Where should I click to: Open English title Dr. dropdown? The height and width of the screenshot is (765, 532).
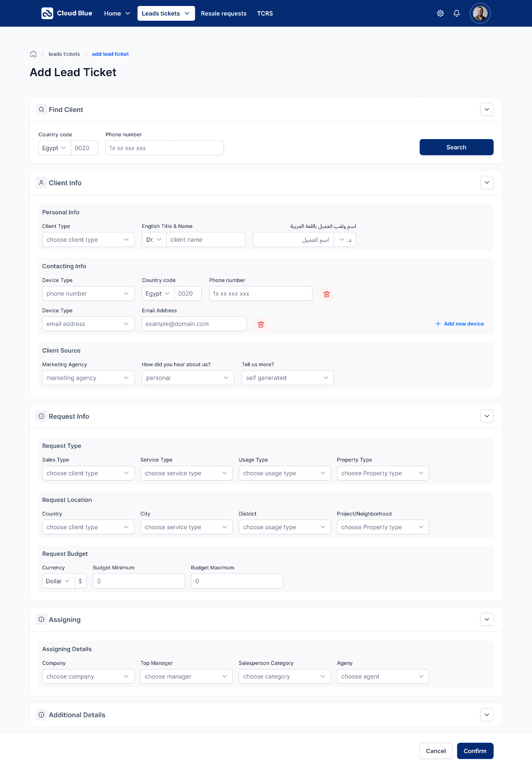pos(154,240)
